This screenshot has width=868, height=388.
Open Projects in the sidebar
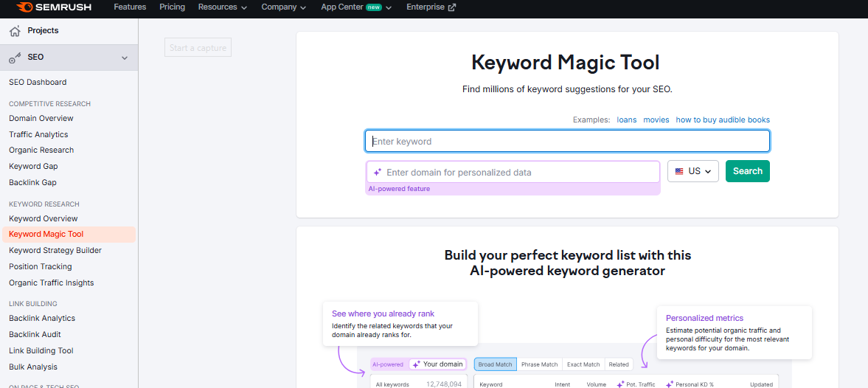[43, 30]
